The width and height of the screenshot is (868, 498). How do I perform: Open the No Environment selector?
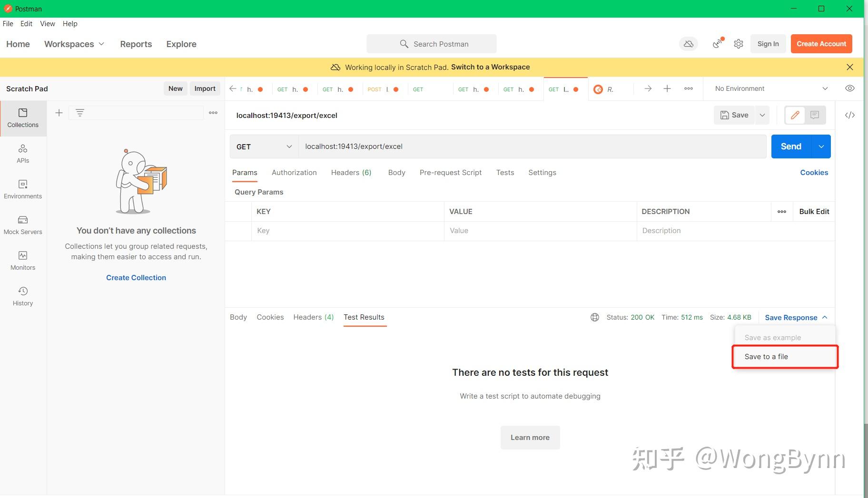(771, 88)
